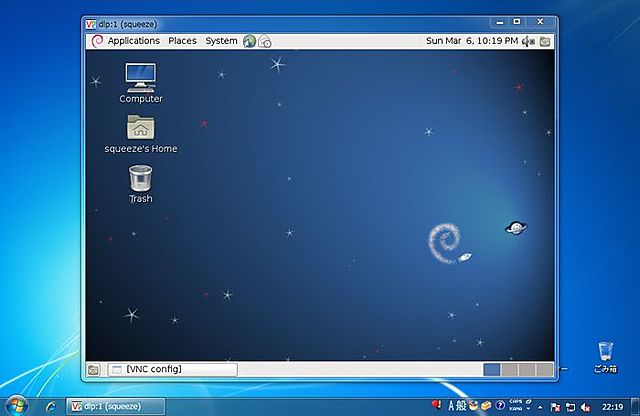Toggle the CAPS lock indicator in language bar
This screenshot has width=640, height=416.
coord(516,402)
